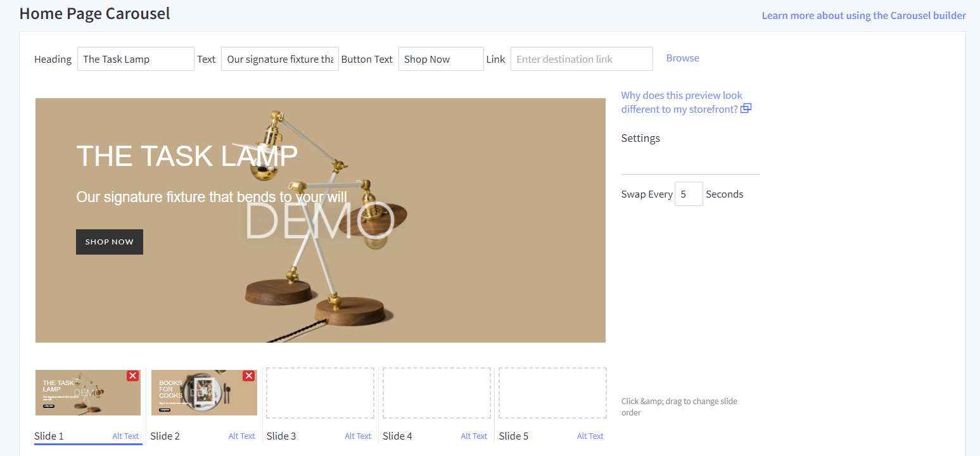Edit Alt Text for Slide 3
Viewport: 980px width, 456px height.
(x=358, y=436)
